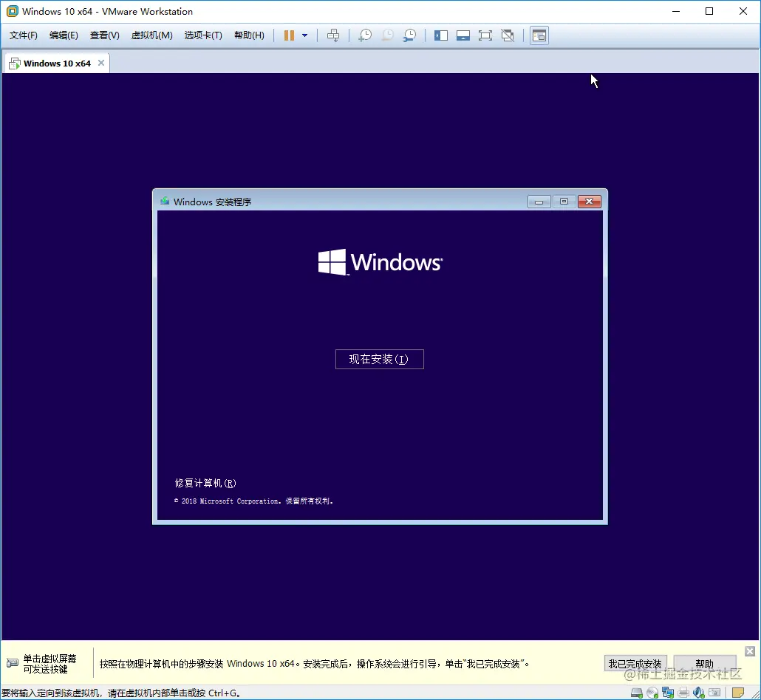Click the Ctrl+G input redirect status text
761x700 pixels.
(x=121, y=693)
